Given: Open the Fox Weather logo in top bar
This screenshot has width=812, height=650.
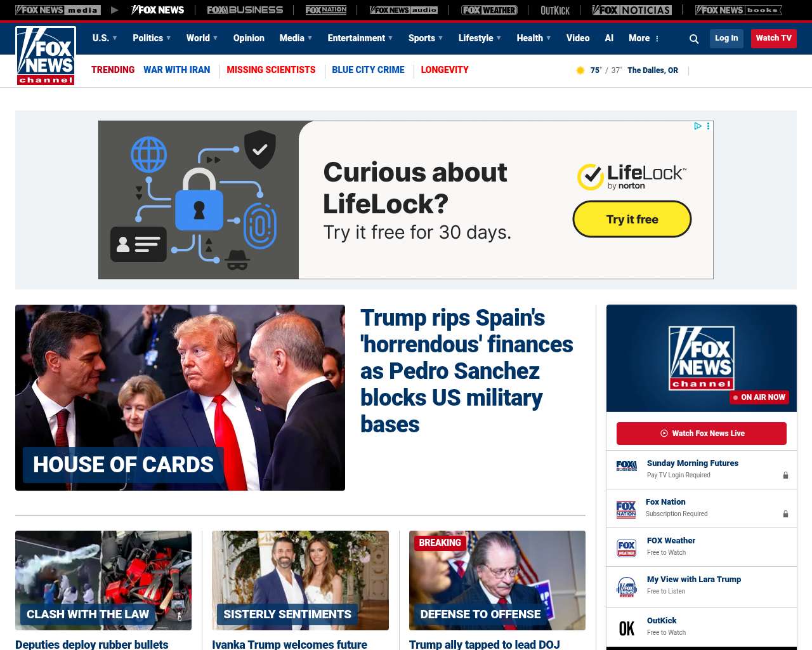Looking at the screenshot, I should tap(489, 10).
